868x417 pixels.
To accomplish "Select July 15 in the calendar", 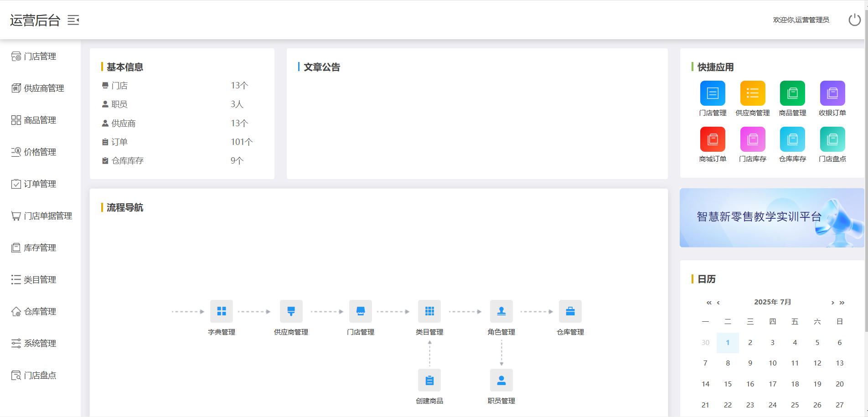I will pyautogui.click(x=728, y=384).
